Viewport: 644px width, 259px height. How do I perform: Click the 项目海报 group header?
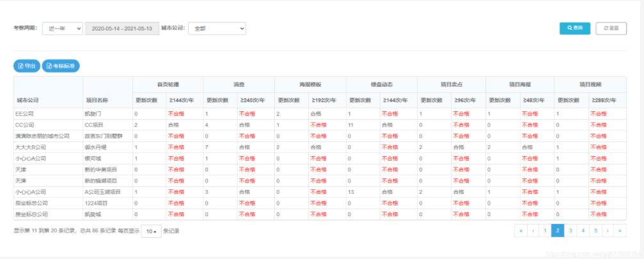point(520,84)
